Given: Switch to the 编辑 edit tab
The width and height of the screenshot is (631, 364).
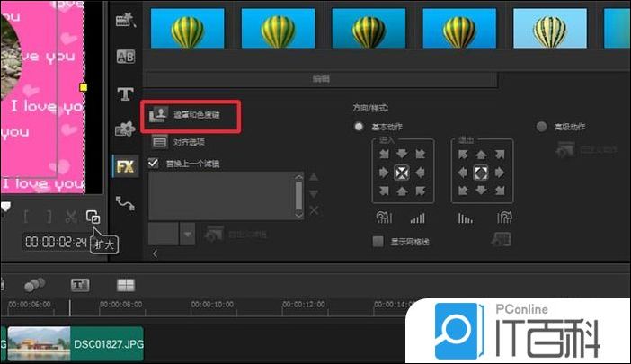Looking at the screenshot, I should point(322,79).
